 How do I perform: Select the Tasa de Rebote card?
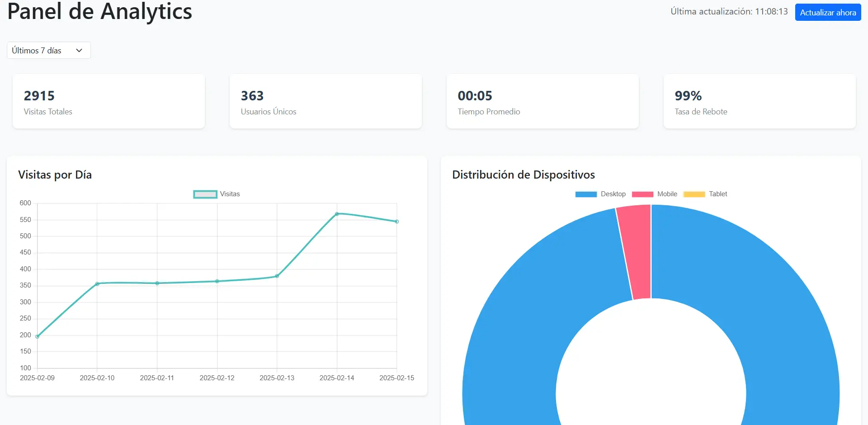(x=759, y=101)
